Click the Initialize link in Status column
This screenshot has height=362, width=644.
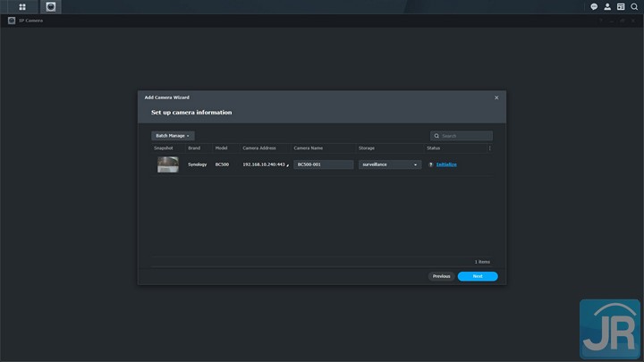tap(446, 164)
